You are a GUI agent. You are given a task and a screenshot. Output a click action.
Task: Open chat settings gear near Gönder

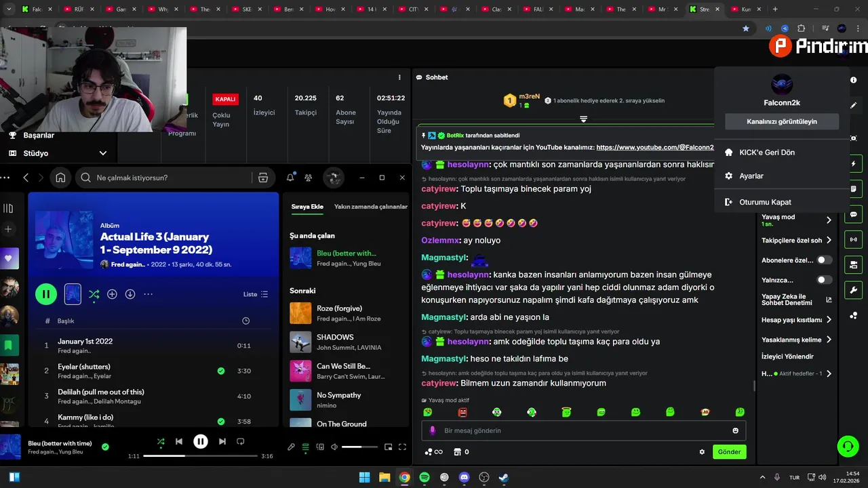702,451
